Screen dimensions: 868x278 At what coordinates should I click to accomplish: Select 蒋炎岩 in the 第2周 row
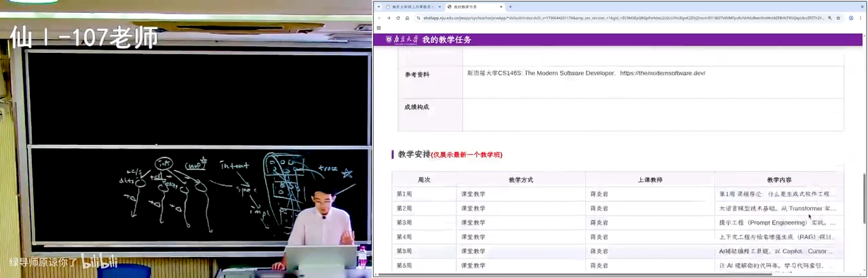[650, 208]
